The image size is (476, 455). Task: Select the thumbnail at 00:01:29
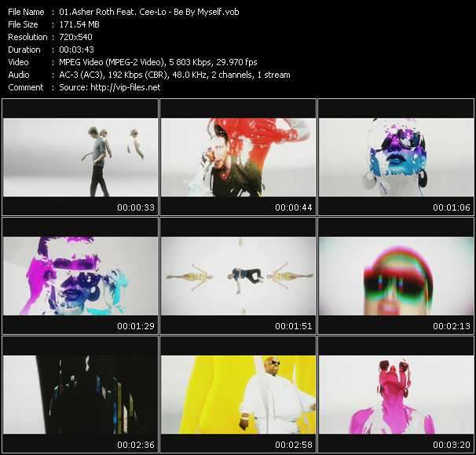[x=80, y=276]
